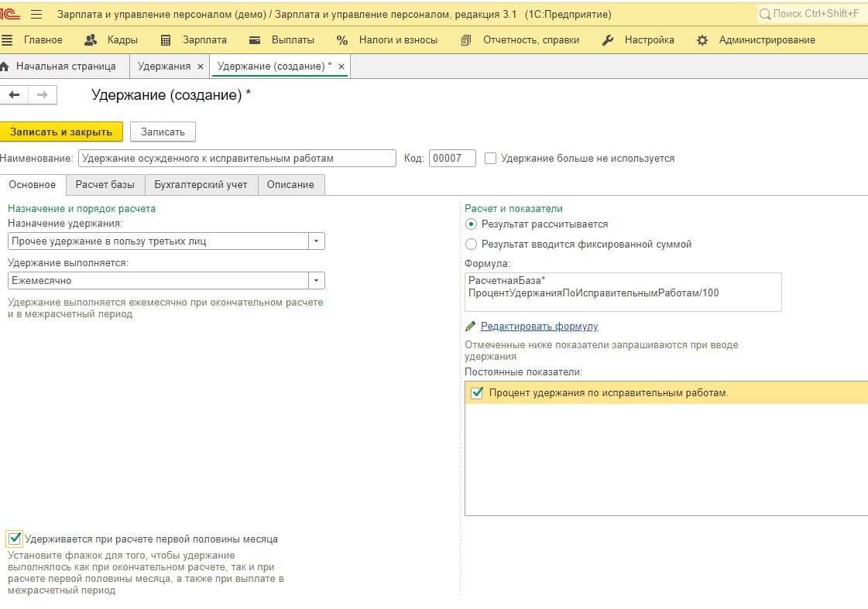
Task: Close the Удержание (создание) tab
Action: point(341,67)
